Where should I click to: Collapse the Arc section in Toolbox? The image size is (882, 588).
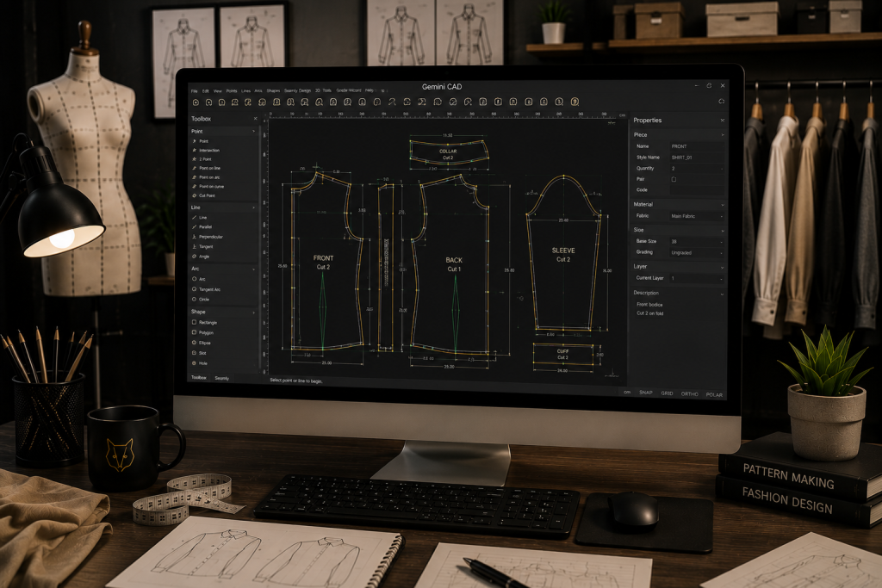[x=254, y=269]
